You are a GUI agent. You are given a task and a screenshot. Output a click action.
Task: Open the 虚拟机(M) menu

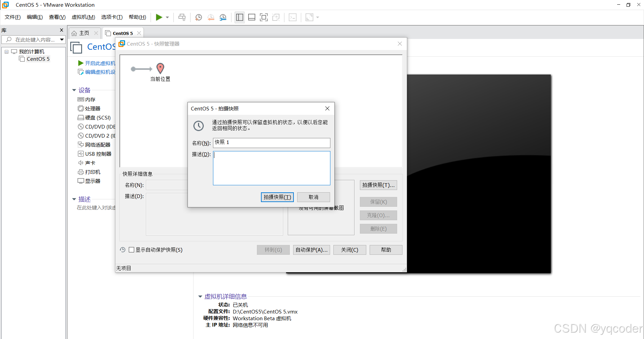point(84,17)
